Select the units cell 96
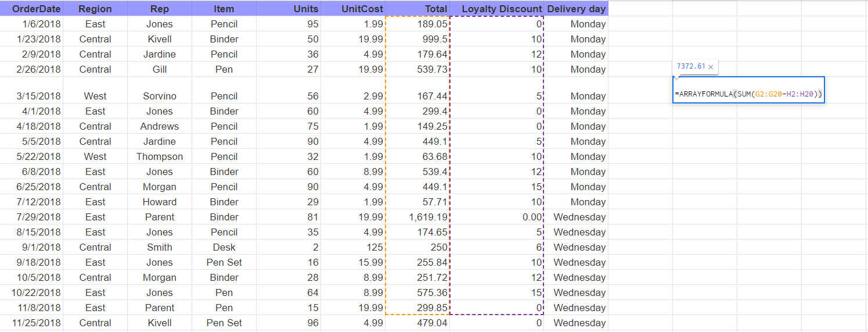Screen dimensions: 868x332 [x=289, y=323]
